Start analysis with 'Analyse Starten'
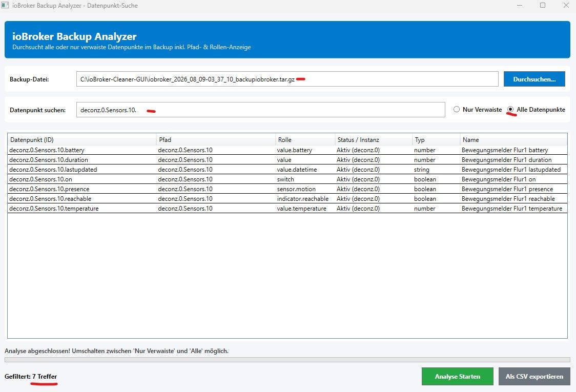Viewport: 576px width, 392px height. [457, 376]
